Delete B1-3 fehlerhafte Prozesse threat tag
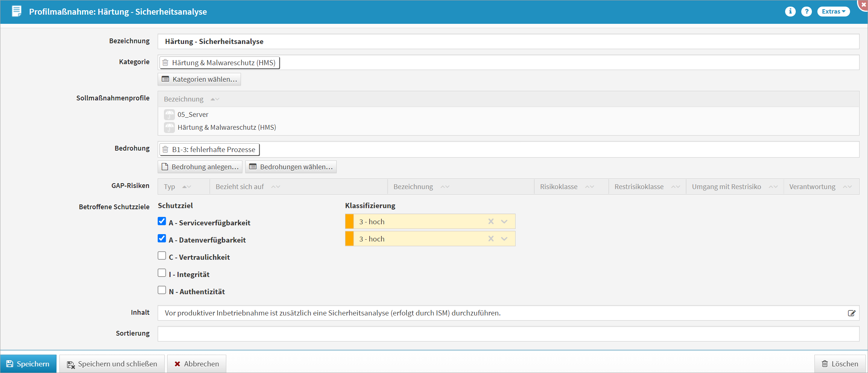868x373 pixels. pos(165,149)
